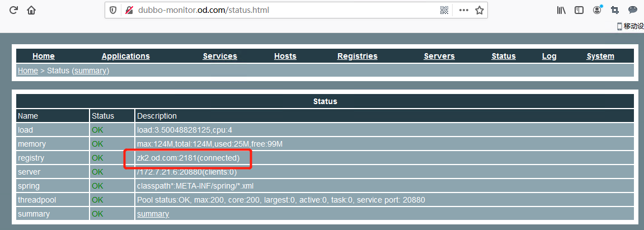Open the summary link in Description column
Screen dimensions: 644x230
pos(153,214)
